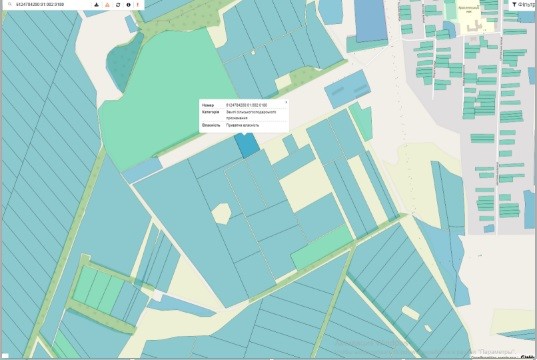Select the small hexagonal beige plot
The image size is (537, 360).
[221, 214]
